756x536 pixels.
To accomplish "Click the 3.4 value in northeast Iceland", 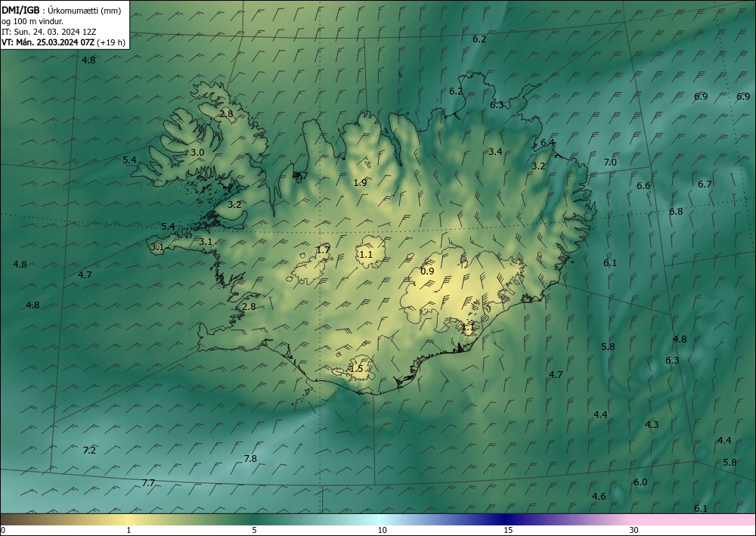I will click(495, 152).
